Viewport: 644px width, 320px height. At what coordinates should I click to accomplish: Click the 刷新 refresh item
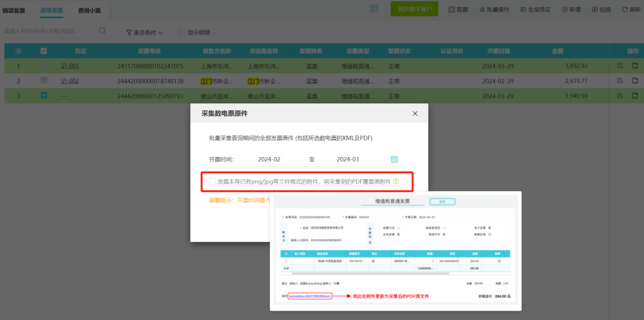point(631,10)
